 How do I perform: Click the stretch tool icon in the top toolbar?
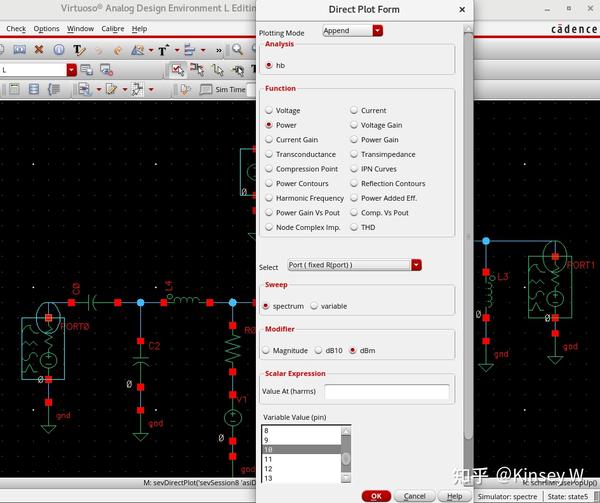(19, 50)
